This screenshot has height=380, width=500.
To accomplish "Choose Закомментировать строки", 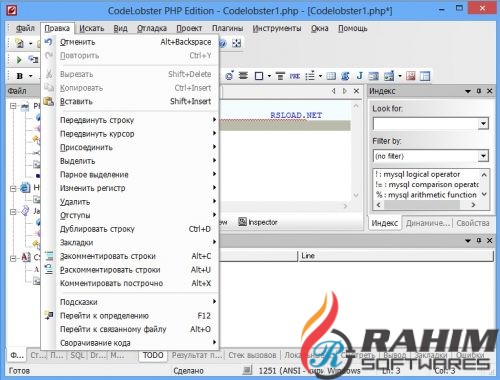I will pos(130,256).
